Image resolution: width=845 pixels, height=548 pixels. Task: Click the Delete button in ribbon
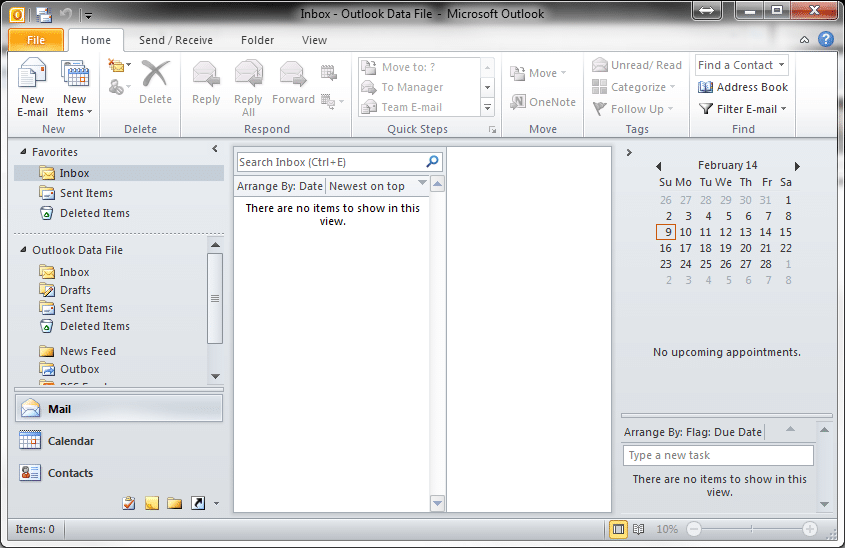point(155,82)
